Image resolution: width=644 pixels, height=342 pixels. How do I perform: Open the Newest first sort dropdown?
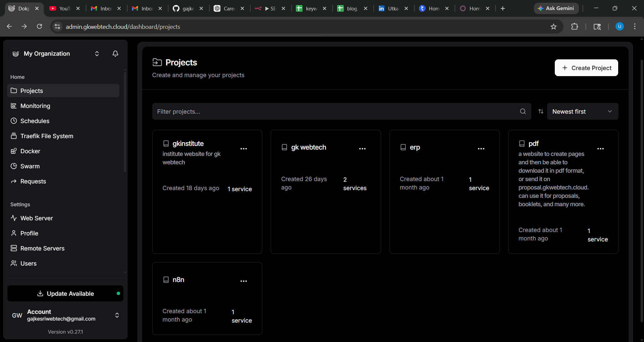(582, 111)
